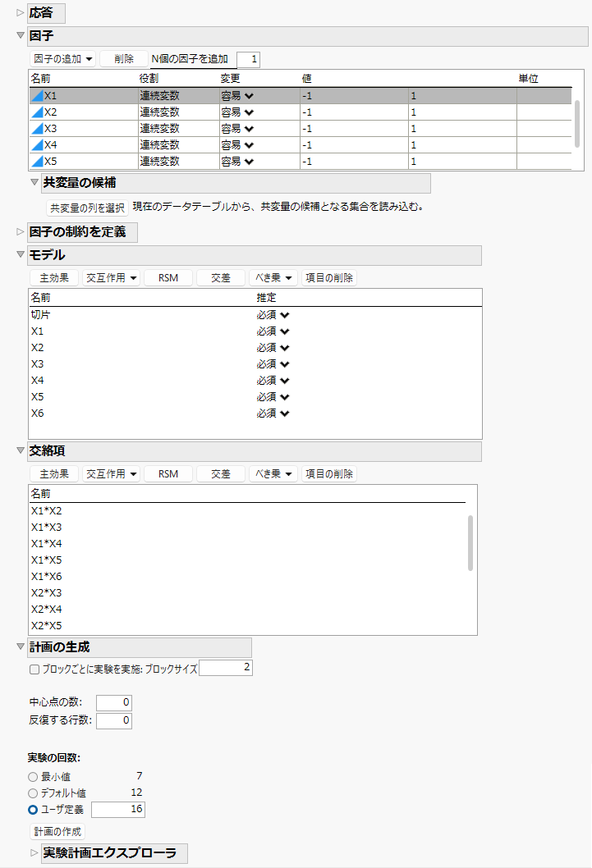Click the 共変量の列を選択 button
Image resolution: width=592 pixels, height=868 pixels.
[x=87, y=208]
